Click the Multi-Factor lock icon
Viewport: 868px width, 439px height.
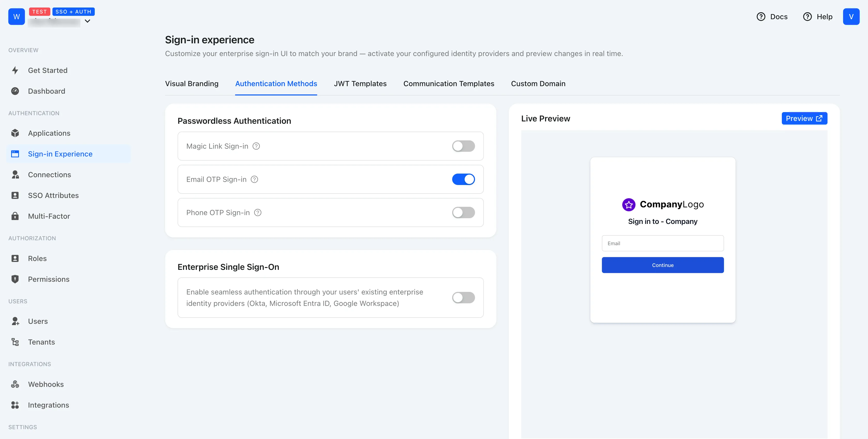tap(15, 216)
